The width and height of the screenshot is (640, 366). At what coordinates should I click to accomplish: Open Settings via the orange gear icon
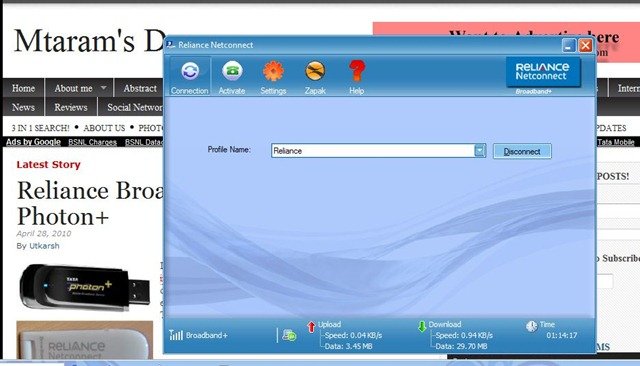[x=273, y=71]
